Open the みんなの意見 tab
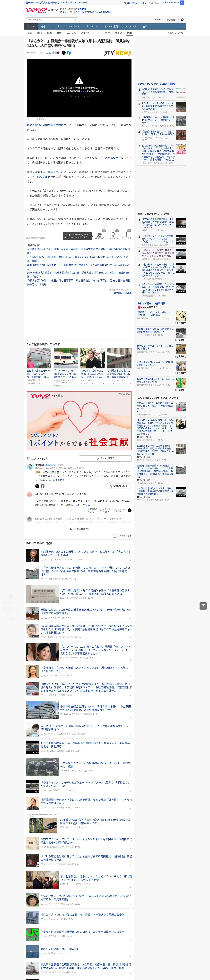The width and height of the screenshot is (210, 980). pos(111,26)
